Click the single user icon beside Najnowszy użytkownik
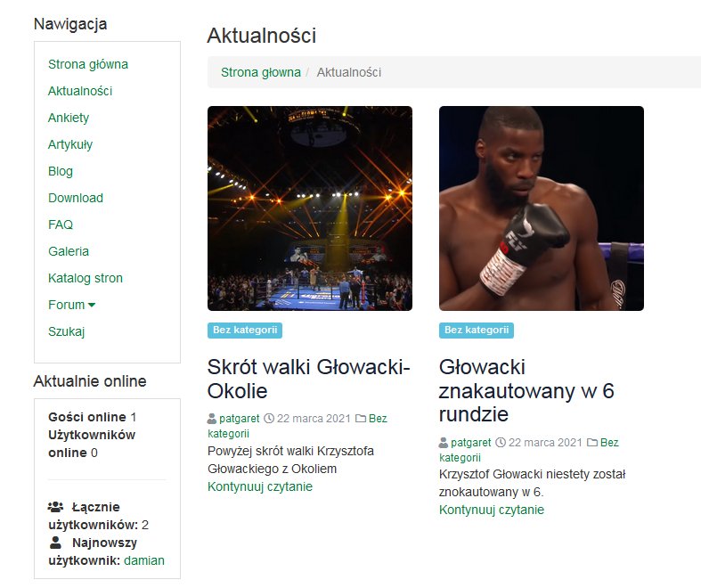 click(55, 543)
